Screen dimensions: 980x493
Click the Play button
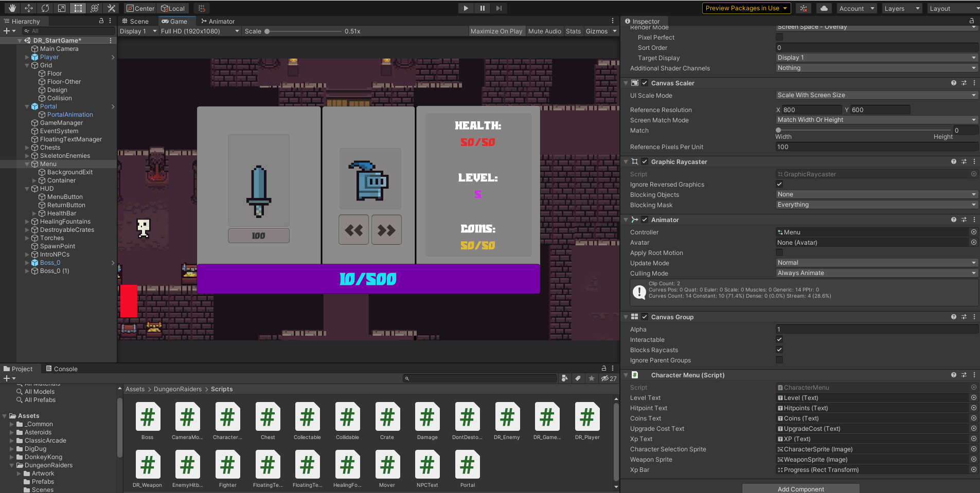click(x=466, y=8)
